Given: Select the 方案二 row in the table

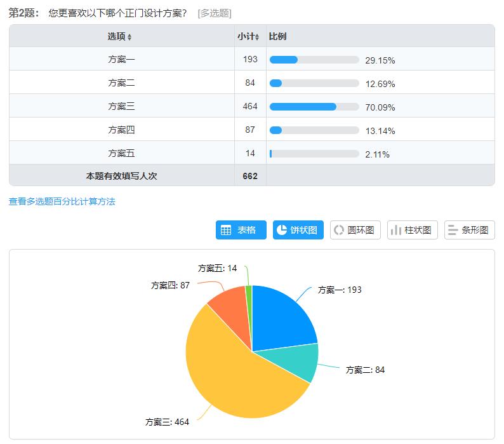Looking at the screenshot, I should pyautogui.click(x=121, y=83).
